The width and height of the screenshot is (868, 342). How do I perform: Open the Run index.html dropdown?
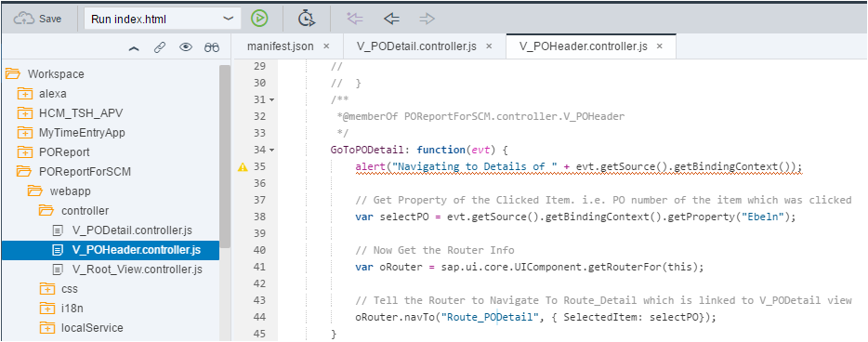tap(163, 19)
